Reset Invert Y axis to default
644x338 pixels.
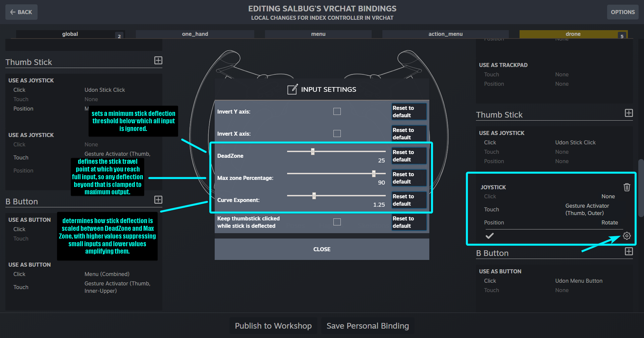click(x=409, y=112)
